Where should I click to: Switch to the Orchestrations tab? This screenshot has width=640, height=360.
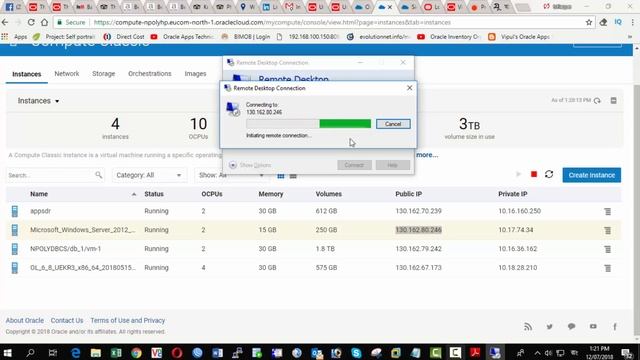click(149, 73)
